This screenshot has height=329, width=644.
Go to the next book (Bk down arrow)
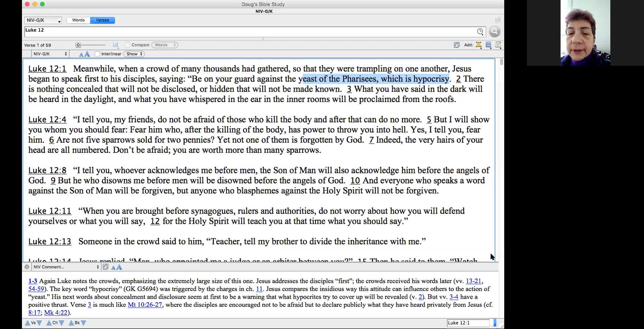(x=83, y=323)
